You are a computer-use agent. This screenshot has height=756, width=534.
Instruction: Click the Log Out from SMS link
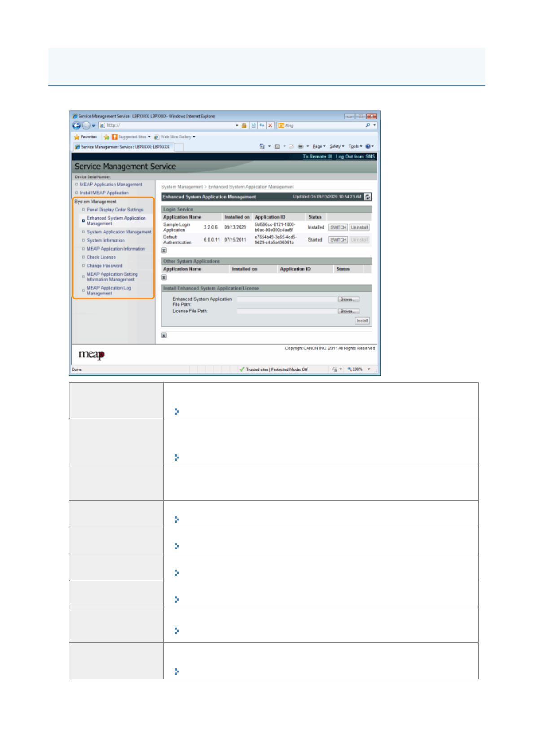pos(355,157)
